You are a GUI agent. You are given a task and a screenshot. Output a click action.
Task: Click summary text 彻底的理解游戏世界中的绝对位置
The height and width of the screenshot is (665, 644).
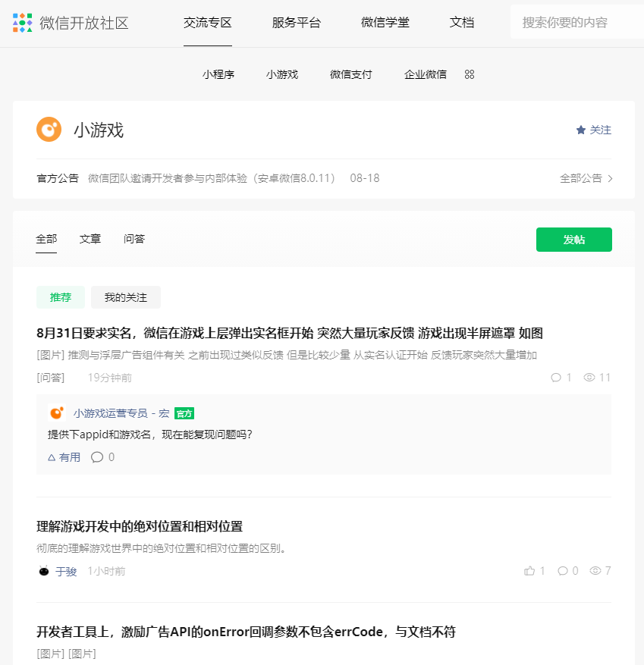(161, 548)
